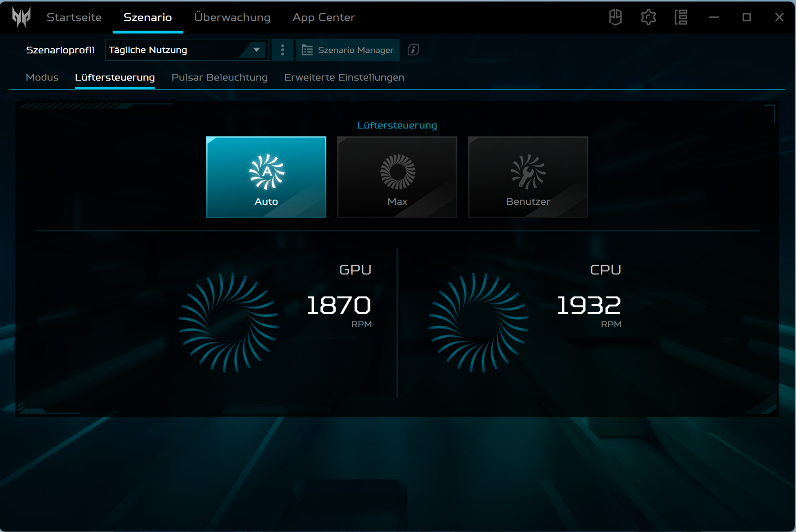Open the three-dot profile options menu
796x532 pixels.
(x=283, y=50)
